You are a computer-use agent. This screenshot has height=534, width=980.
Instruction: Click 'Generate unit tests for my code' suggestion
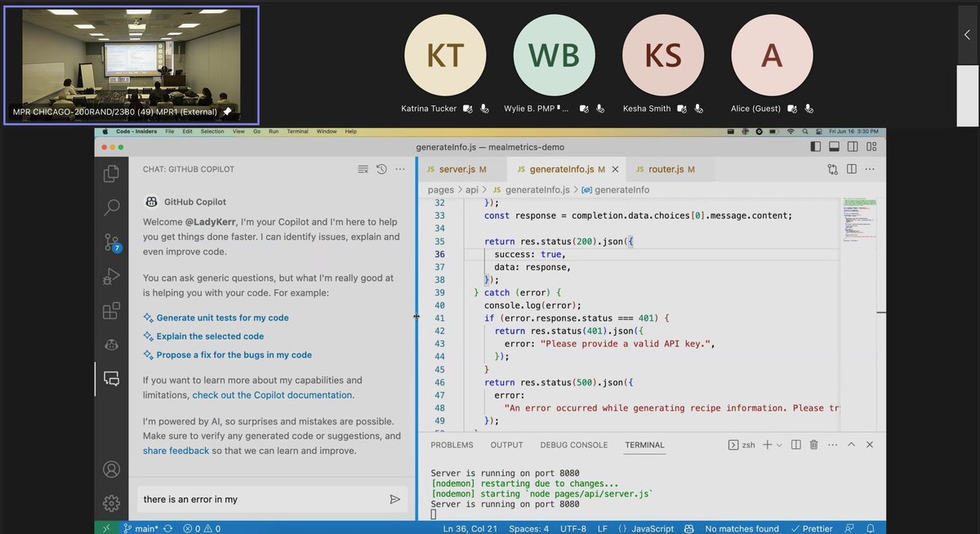click(x=222, y=318)
